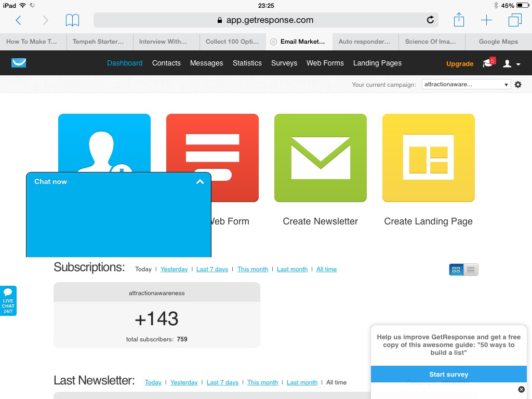Click the Start survey button
532x399 pixels.
(x=448, y=374)
